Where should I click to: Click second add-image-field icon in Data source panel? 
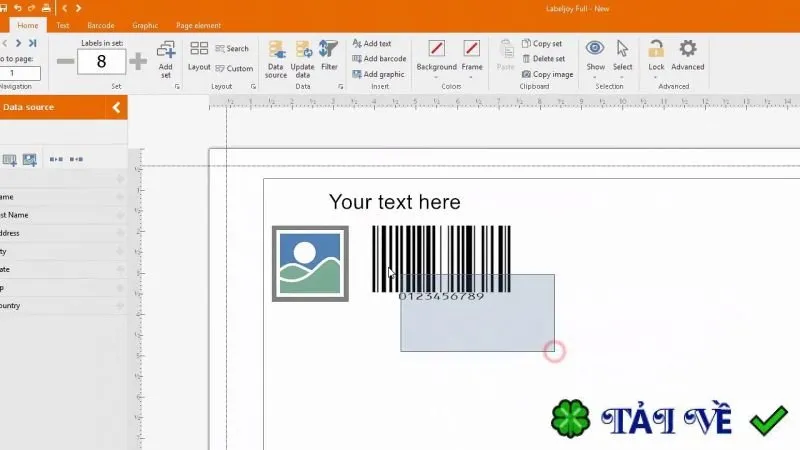30,160
